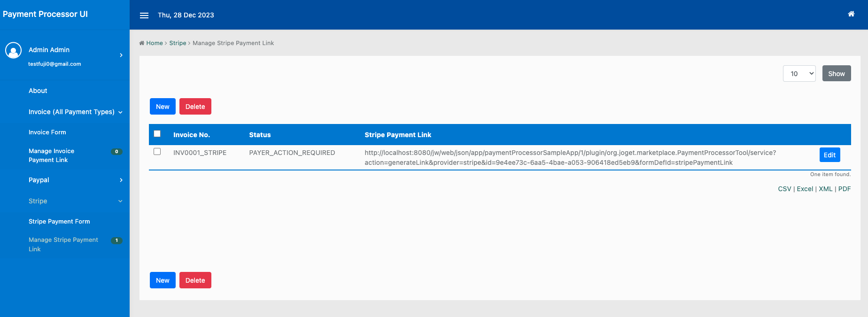Open Invoice Form in sidebar
The width and height of the screenshot is (868, 317).
click(47, 132)
